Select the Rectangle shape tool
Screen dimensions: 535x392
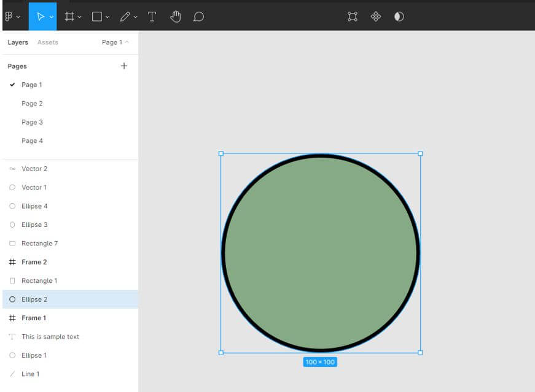click(x=96, y=17)
